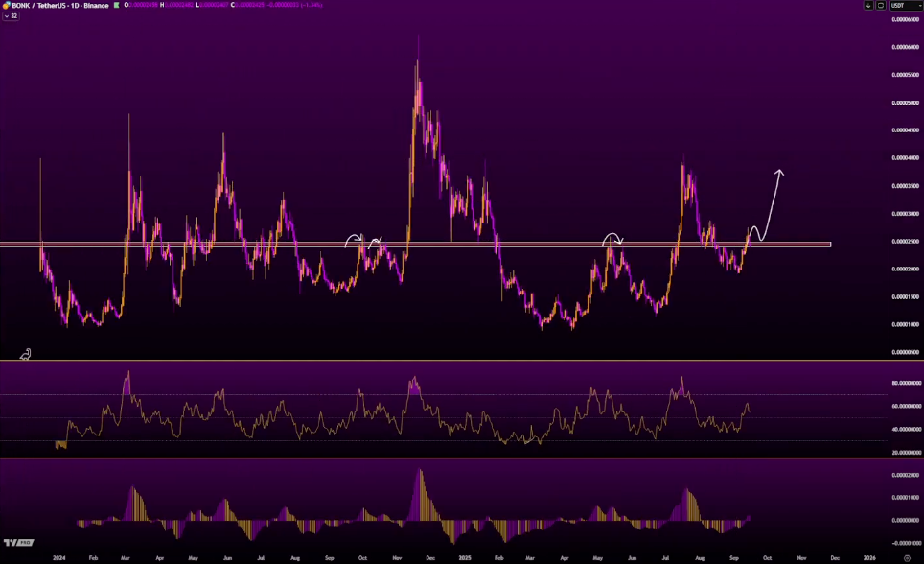Click the TradingView logo at bottom left
Viewport: 924px width, 564px height.
[x=12, y=543]
